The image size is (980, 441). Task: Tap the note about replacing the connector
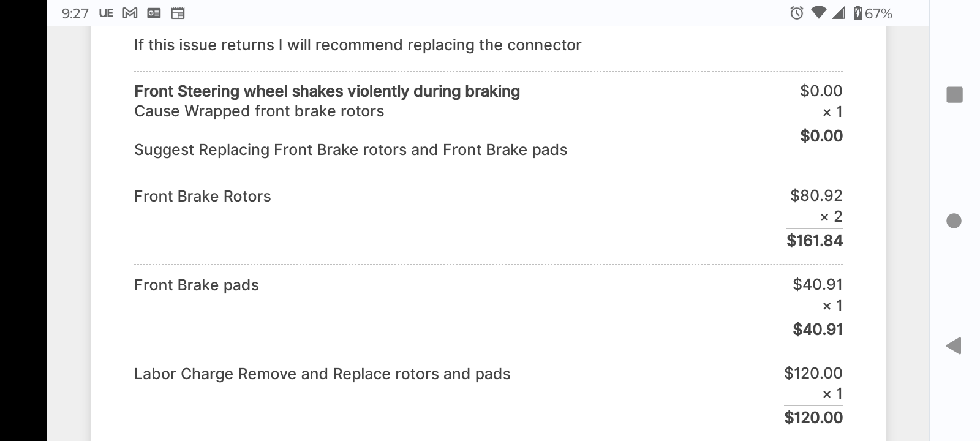pos(358,45)
